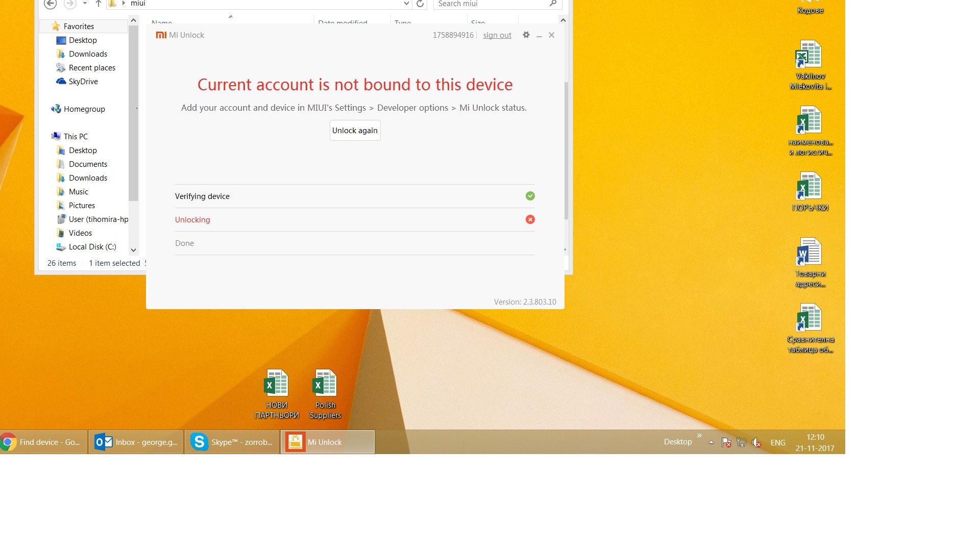The image size is (980, 551).
Task: Select Local Disk (C:) in navigation pane
Action: point(92,247)
